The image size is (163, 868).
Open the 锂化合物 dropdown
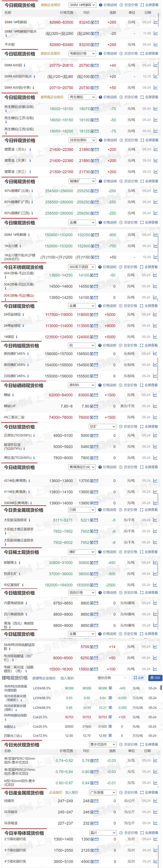pos(112,678)
